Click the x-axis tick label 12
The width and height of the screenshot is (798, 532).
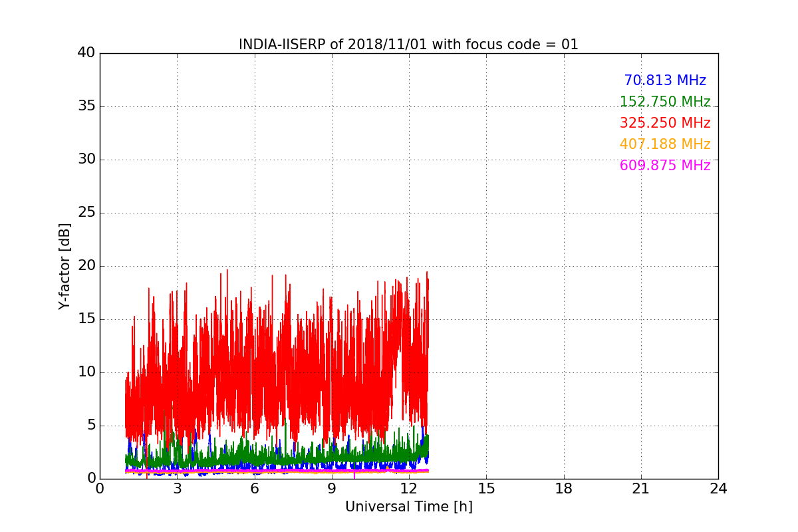(x=409, y=488)
